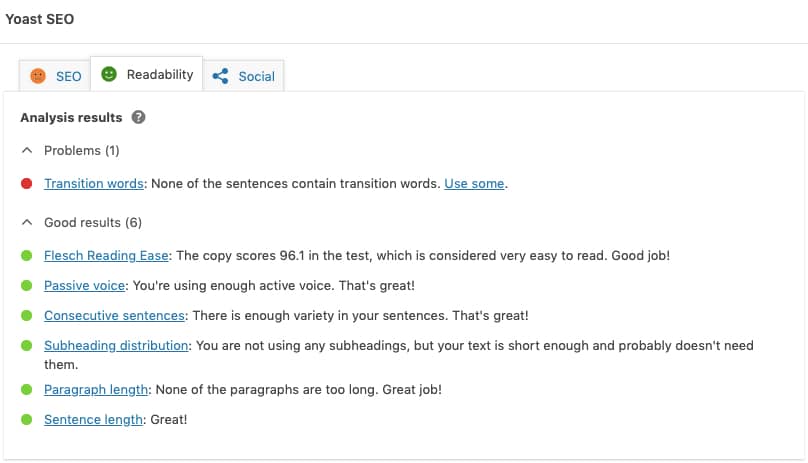Open the Transition words link

click(x=94, y=184)
